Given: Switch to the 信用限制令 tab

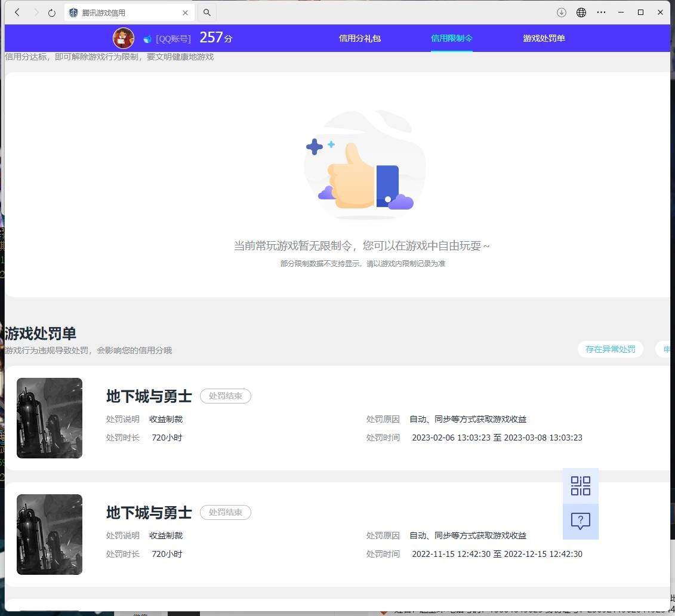Looking at the screenshot, I should point(452,38).
